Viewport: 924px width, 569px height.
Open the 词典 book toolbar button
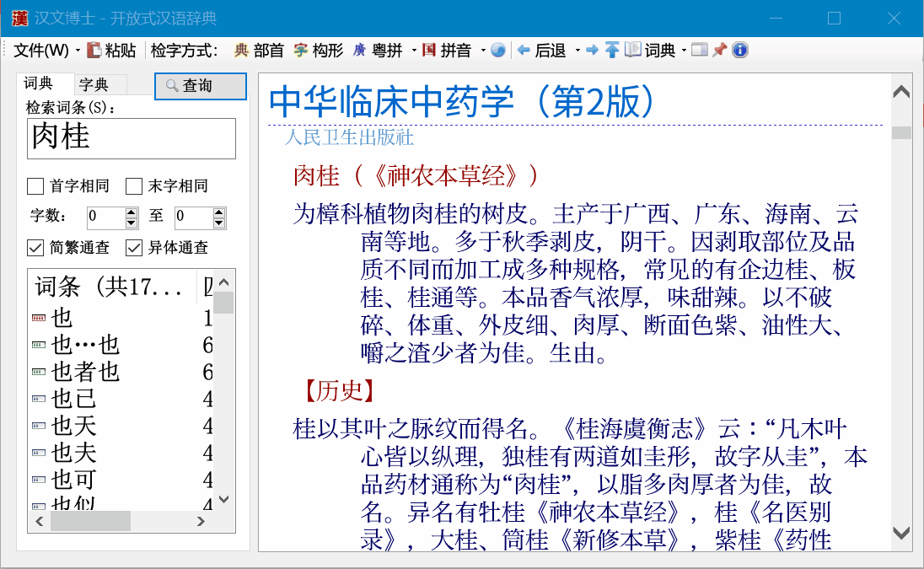pos(650,51)
